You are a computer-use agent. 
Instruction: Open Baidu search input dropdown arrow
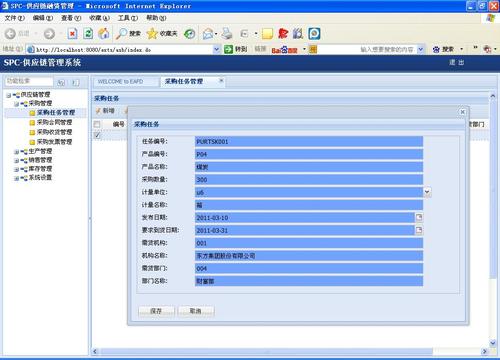[x=421, y=49]
